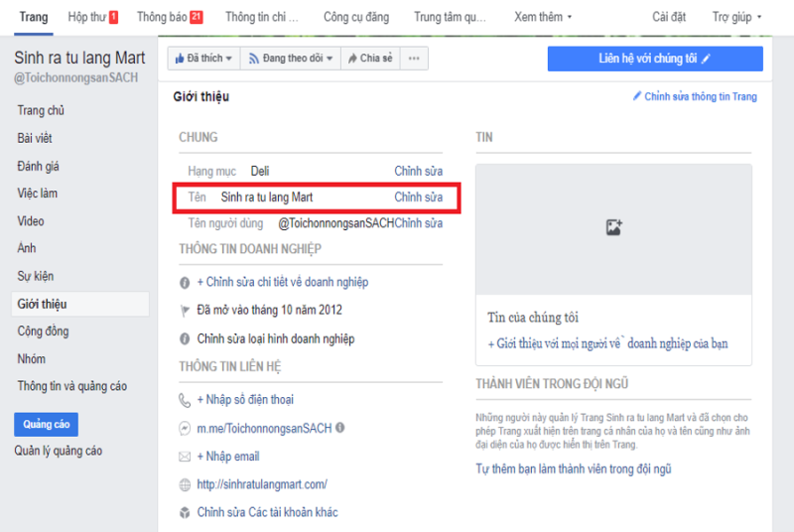
Task: Click the text Đã mở vào tháng 10 năm 2012
Action: [269, 310]
